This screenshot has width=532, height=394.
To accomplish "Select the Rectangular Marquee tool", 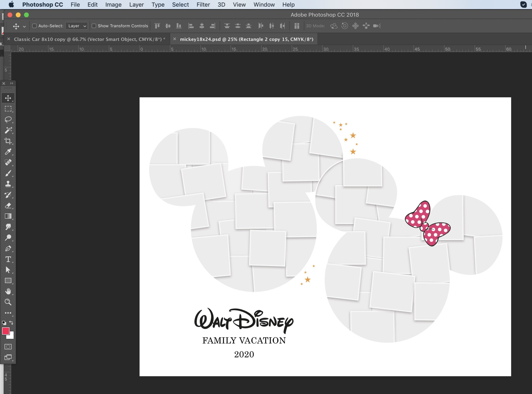I will click(8, 109).
